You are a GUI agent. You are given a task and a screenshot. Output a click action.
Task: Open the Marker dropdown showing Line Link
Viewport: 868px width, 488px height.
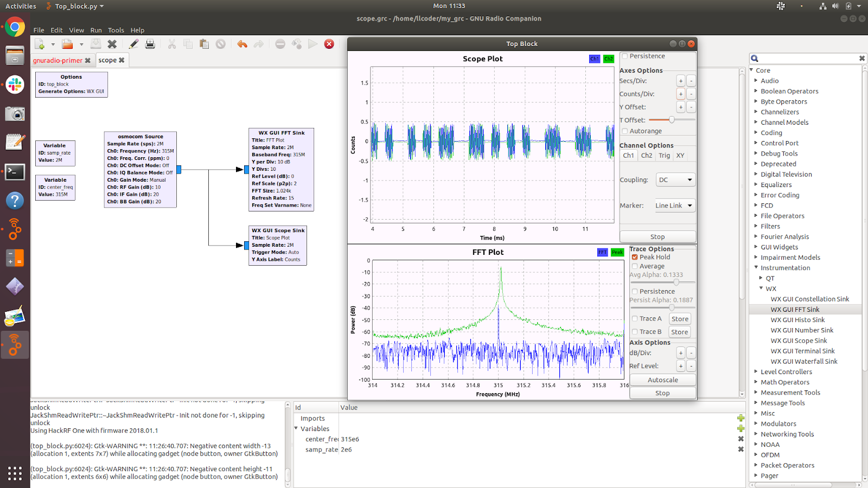point(674,206)
